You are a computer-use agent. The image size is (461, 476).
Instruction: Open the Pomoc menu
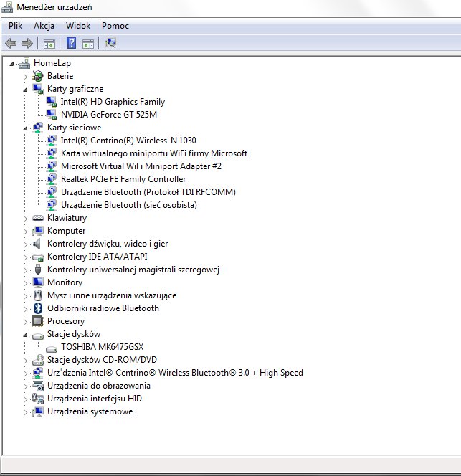tap(115, 26)
